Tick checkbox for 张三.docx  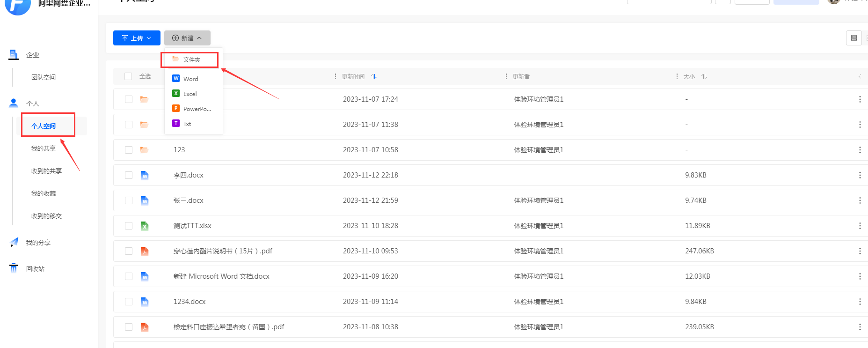(129, 200)
